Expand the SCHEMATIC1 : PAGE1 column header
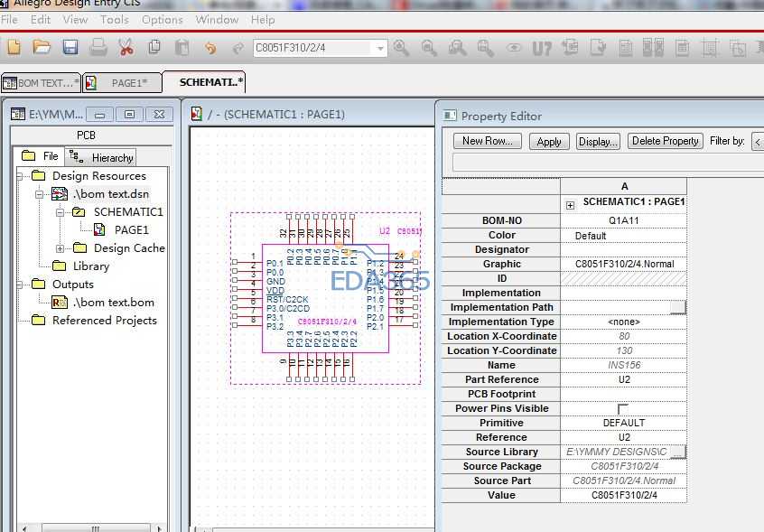Viewport: 764px width, 532px height. tap(570, 205)
